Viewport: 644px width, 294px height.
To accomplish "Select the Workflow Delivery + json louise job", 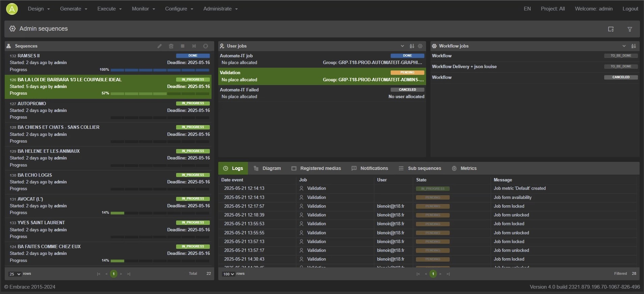I will [535, 67].
